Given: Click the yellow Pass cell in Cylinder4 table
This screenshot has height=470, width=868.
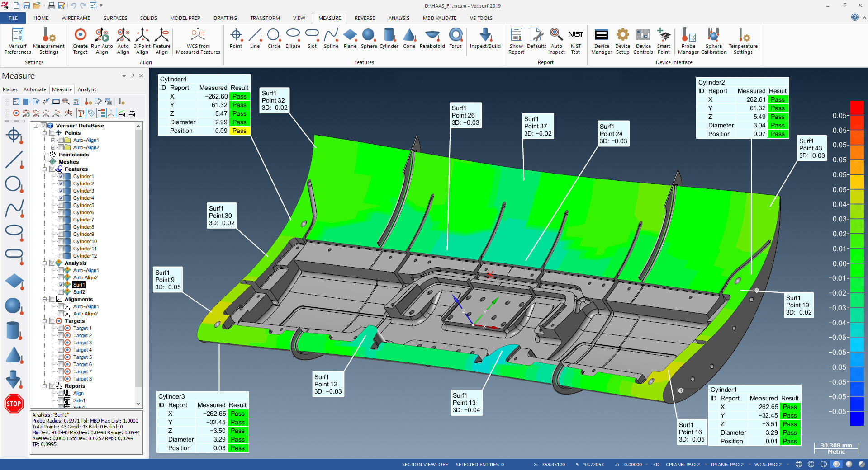Looking at the screenshot, I should 239,131.
